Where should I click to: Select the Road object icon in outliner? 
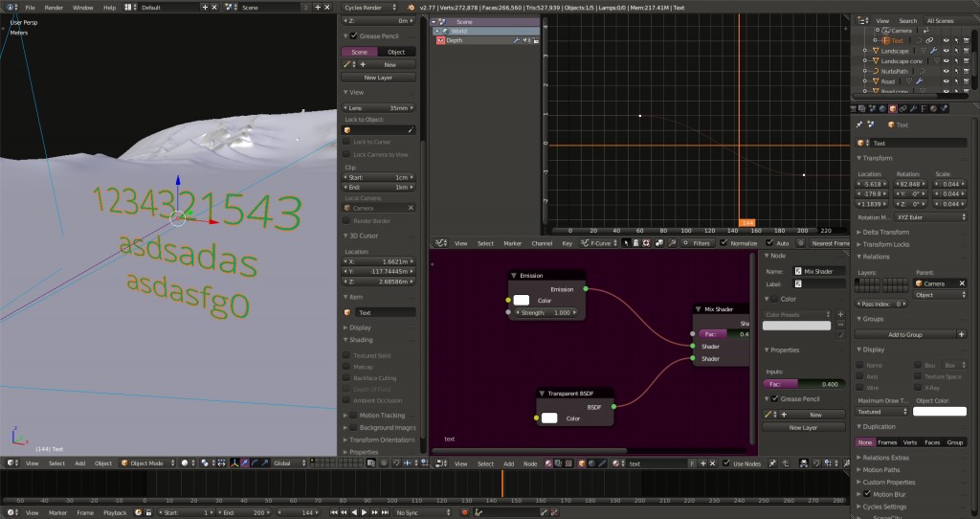(x=875, y=81)
